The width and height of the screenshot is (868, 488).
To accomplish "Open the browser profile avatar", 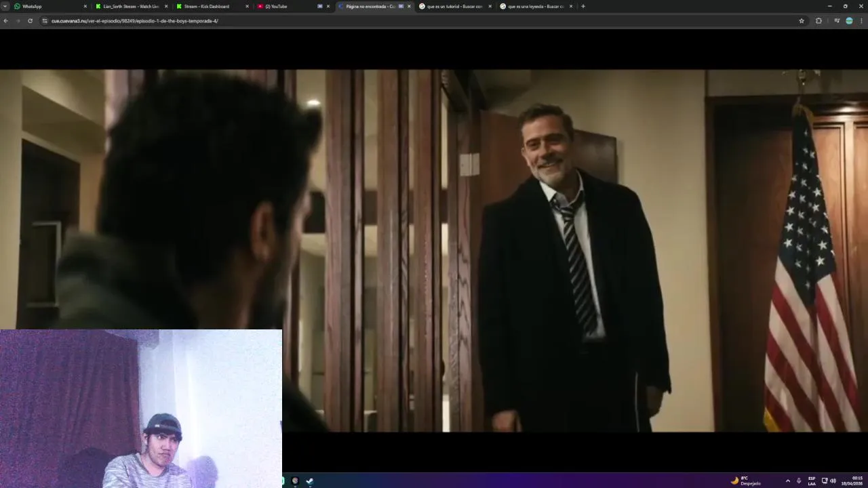I will [849, 21].
